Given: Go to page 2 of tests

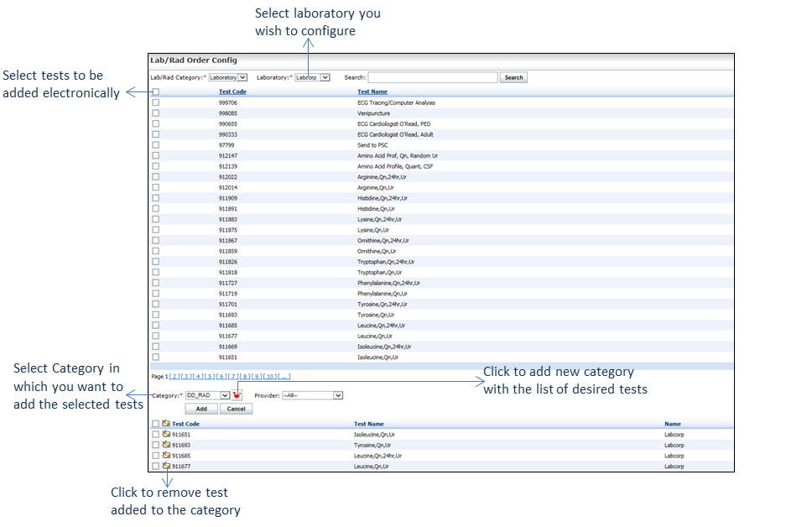Looking at the screenshot, I should pos(175,376).
